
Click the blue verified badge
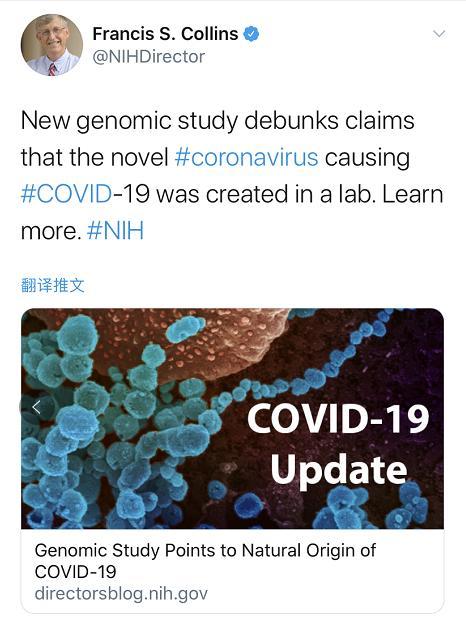(x=251, y=34)
